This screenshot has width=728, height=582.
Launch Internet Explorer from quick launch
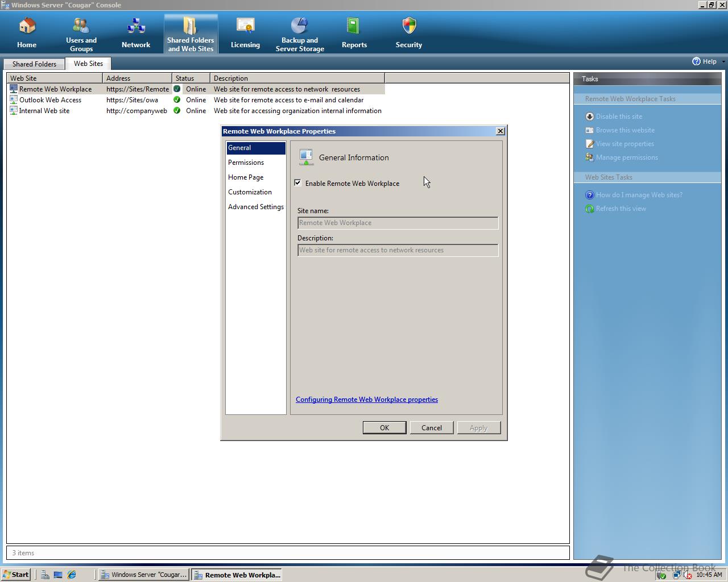[72, 575]
